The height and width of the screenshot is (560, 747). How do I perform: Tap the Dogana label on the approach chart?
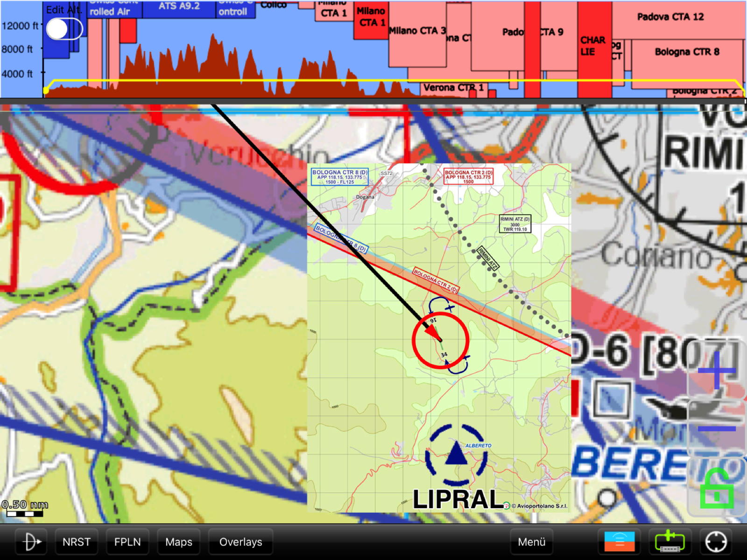point(365,197)
